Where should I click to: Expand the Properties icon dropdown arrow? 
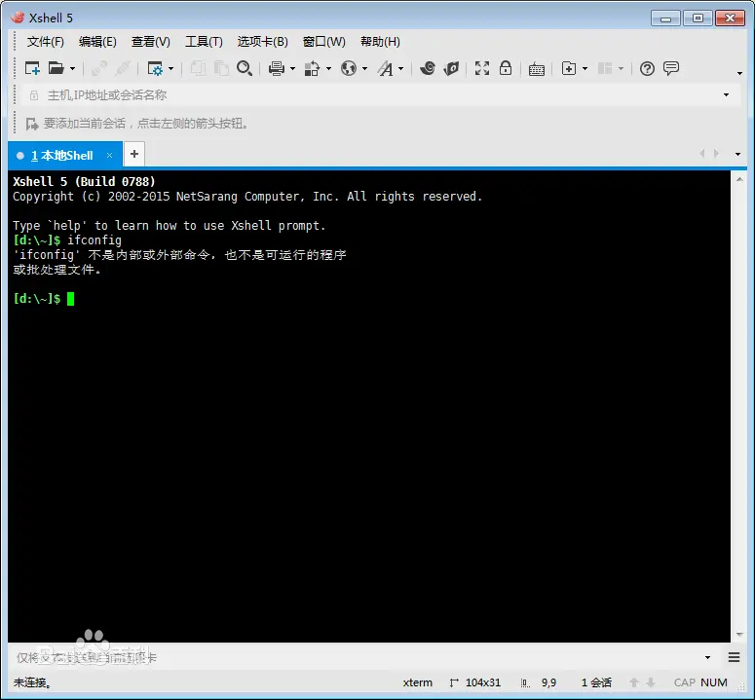click(x=170, y=69)
